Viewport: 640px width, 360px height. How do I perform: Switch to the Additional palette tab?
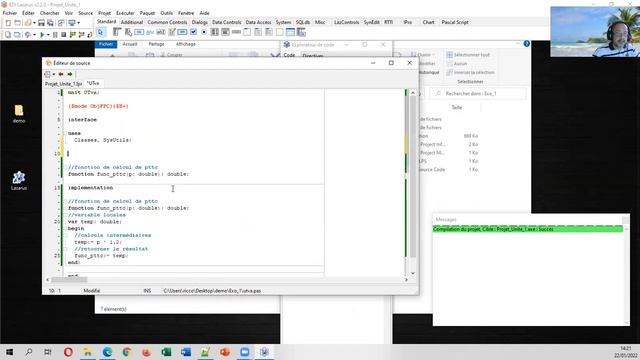point(132,22)
